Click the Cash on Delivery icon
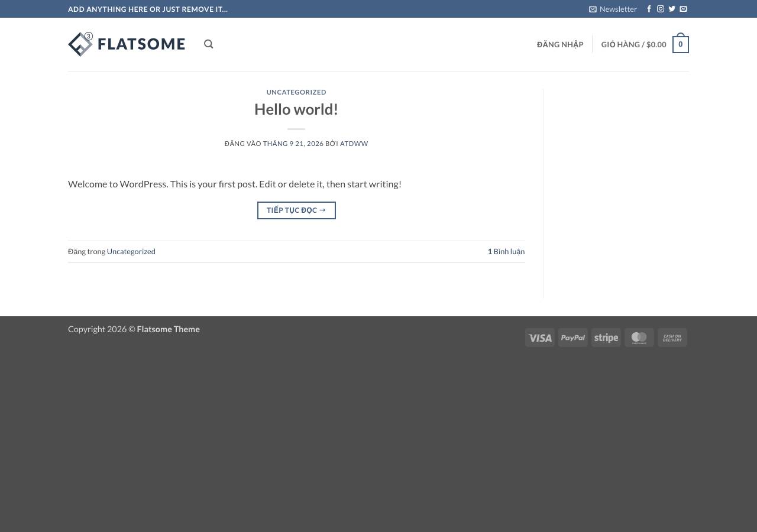 [672, 338]
